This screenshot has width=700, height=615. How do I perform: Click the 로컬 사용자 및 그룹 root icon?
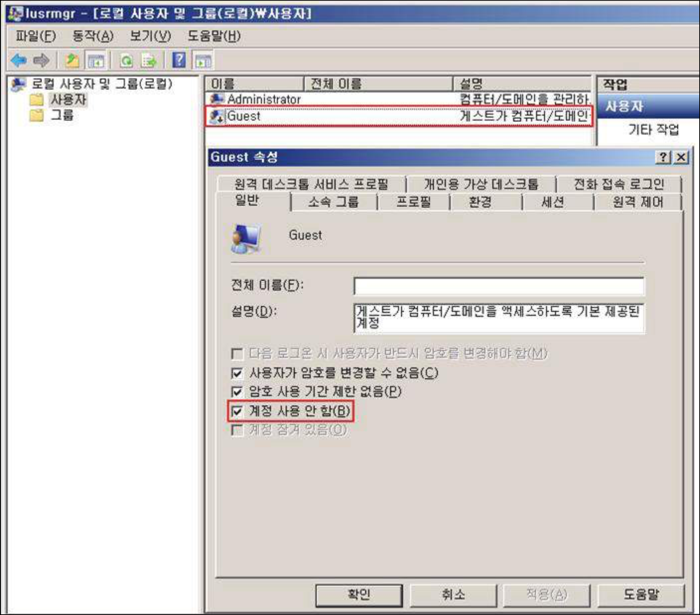tap(18, 84)
